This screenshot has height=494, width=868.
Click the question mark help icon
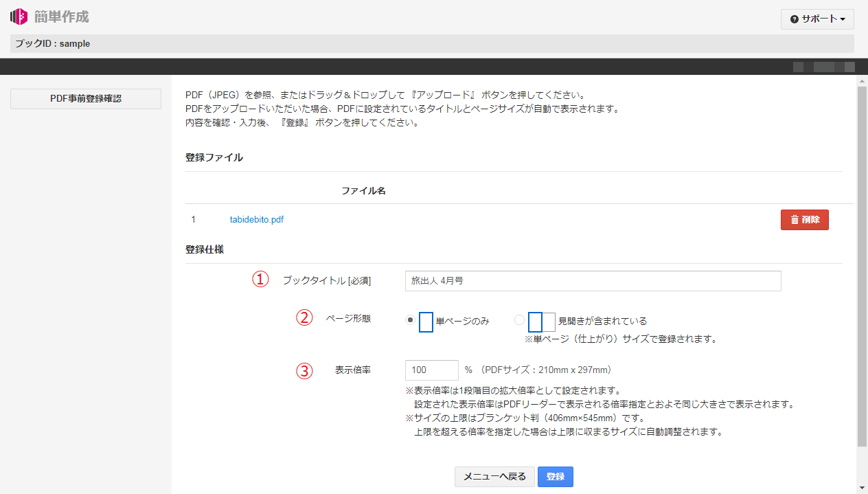click(x=795, y=19)
